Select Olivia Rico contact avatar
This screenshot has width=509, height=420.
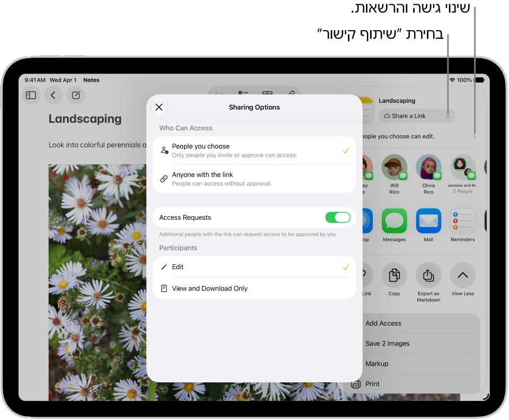428,167
